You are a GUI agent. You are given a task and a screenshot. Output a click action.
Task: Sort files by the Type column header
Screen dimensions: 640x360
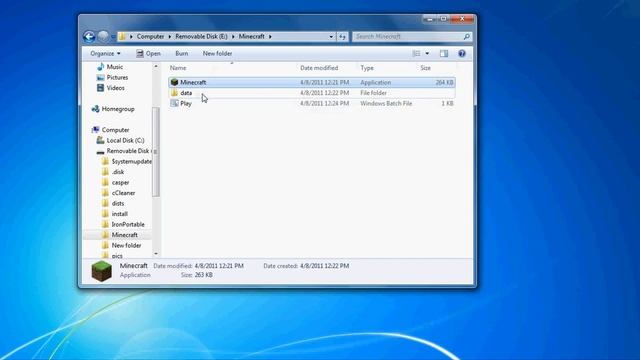click(367, 68)
